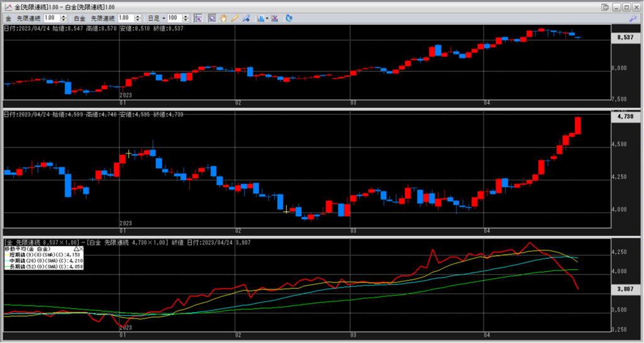Image resolution: width=644 pixels, height=343 pixels.
Task: Click the delete indicator chart icon
Action: click(275, 18)
